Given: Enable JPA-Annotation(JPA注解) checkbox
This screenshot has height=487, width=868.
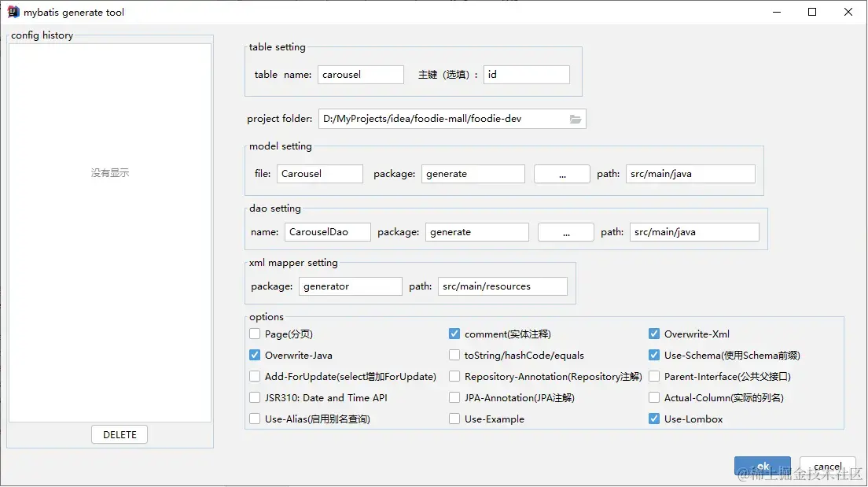Looking at the screenshot, I should pyautogui.click(x=454, y=398).
